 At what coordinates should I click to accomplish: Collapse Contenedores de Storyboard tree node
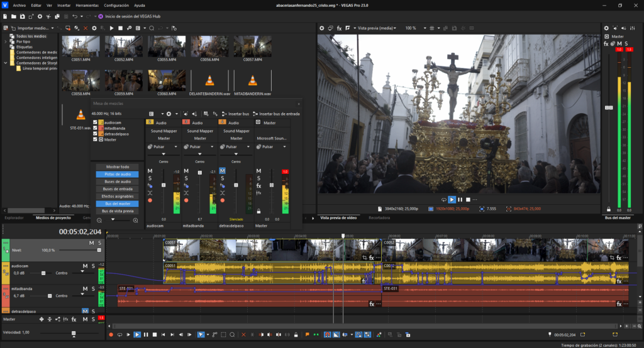tap(5, 63)
